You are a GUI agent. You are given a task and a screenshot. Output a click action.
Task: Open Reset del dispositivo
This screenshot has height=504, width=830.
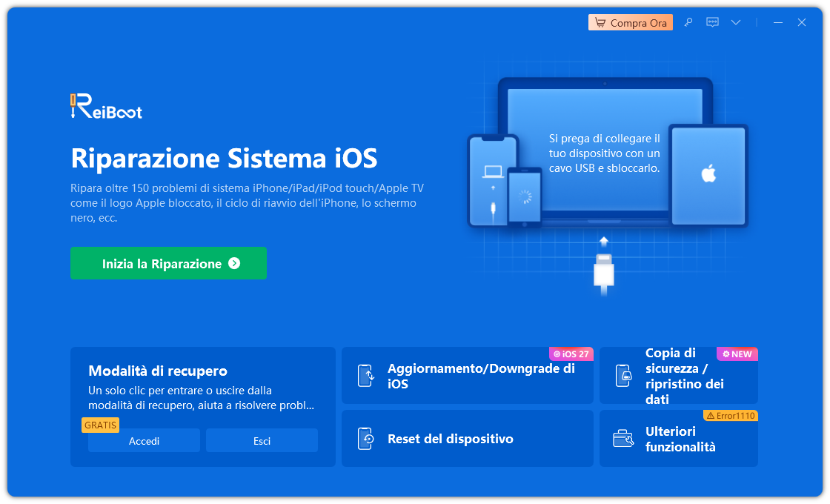pyautogui.click(x=468, y=438)
